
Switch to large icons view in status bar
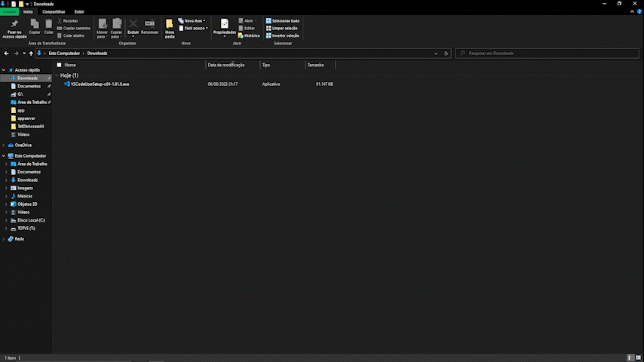[638, 358]
